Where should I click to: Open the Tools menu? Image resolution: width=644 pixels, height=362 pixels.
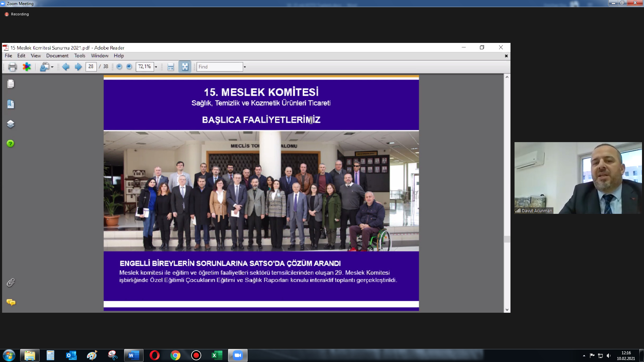[x=79, y=56]
